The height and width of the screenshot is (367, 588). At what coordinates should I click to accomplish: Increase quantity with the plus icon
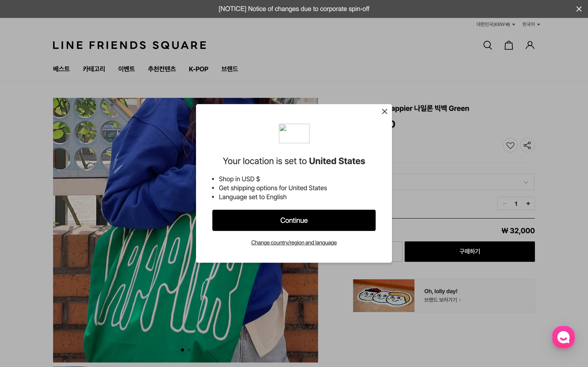[x=528, y=203]
